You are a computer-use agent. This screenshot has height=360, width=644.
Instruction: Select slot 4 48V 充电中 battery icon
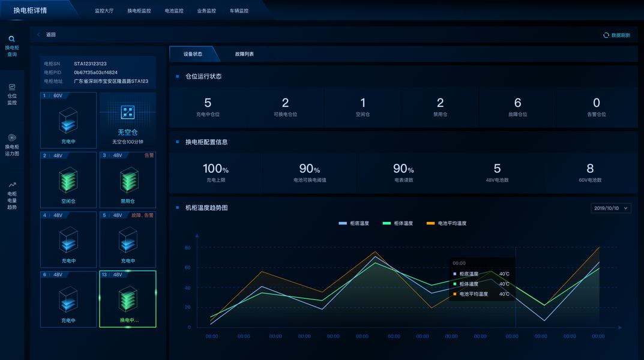click(x=68, y=239)
